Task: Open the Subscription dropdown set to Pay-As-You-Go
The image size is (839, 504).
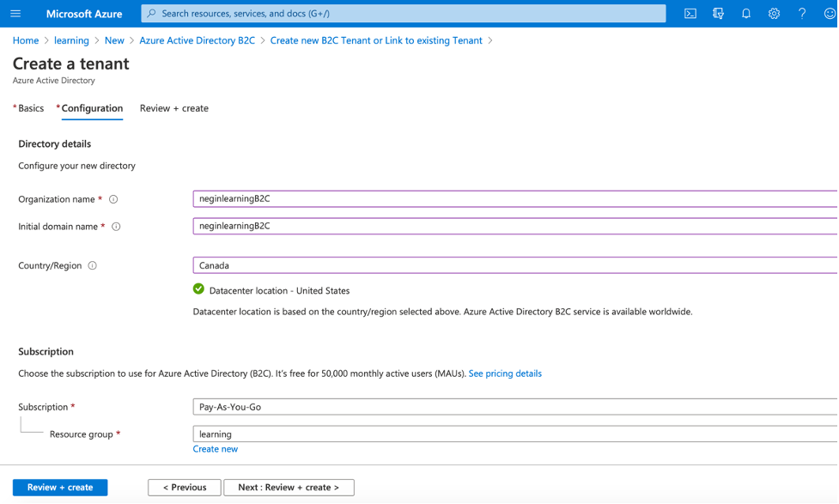Action: 515,407
